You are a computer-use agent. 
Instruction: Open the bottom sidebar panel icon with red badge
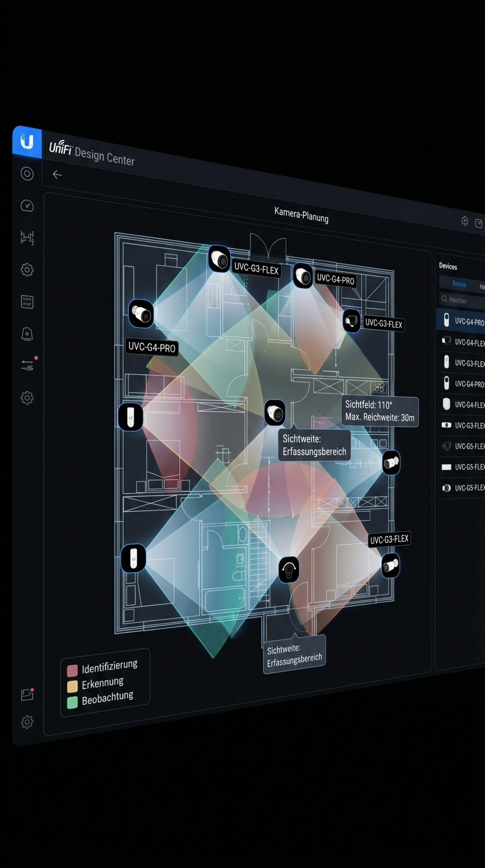[27, 695]
